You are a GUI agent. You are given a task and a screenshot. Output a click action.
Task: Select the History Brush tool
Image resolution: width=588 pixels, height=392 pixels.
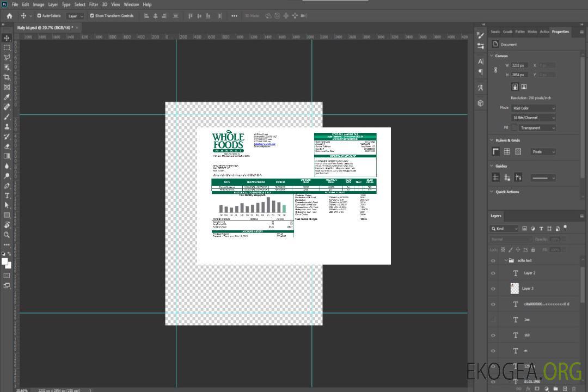click(x=7, y=137)
